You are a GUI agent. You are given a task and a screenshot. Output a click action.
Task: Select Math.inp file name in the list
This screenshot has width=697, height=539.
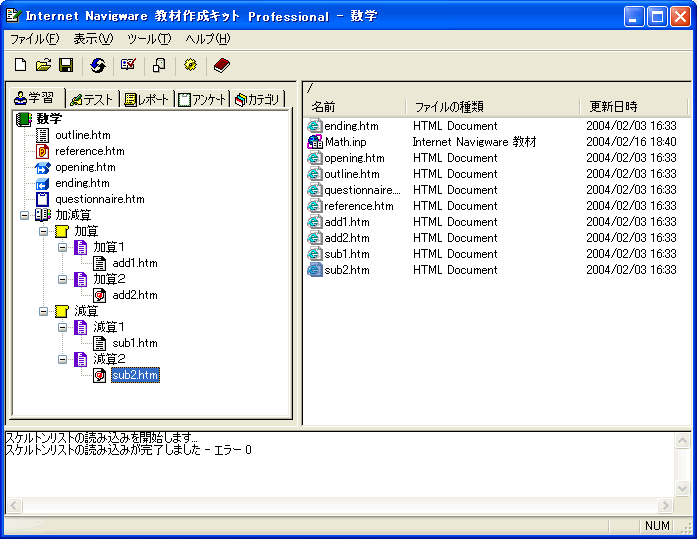[345, 142]
